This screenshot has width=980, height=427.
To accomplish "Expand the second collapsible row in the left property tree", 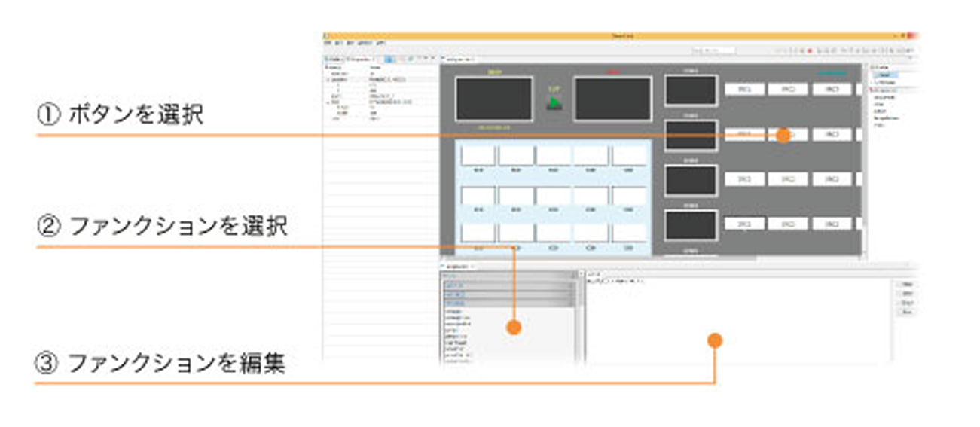I will tap(328, 100).
